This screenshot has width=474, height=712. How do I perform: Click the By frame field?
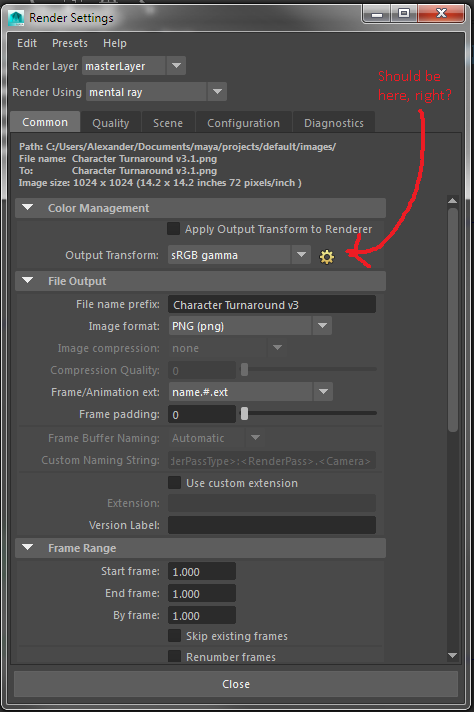(x=202, y=615)
